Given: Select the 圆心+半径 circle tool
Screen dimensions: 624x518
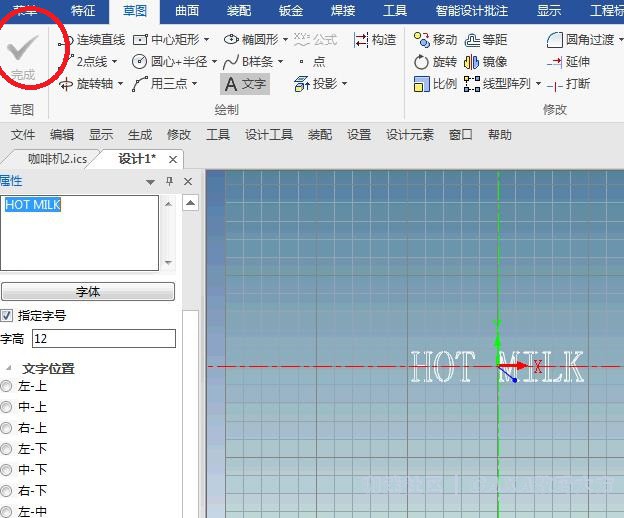Looking at the screenshot, I should (x=170, y=62).
